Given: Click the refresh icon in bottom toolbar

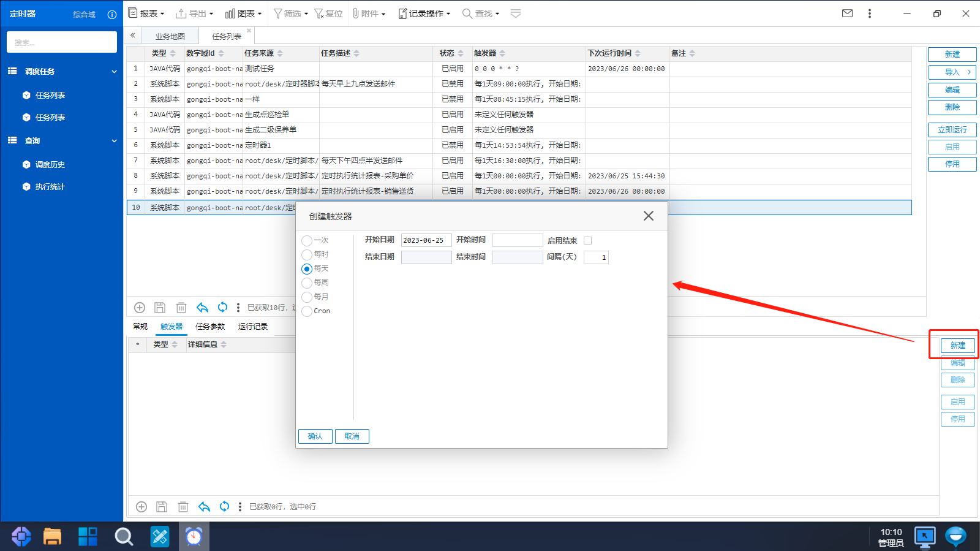Looking at the screenshot, I should [224, 506].
